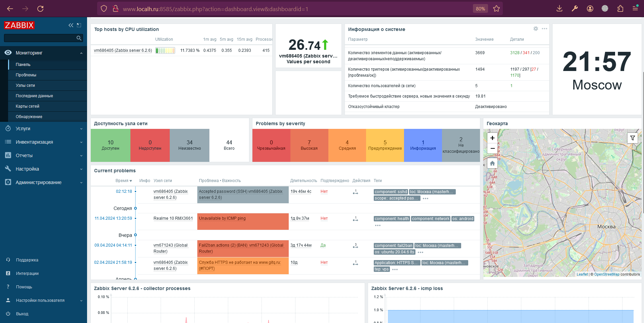Zoom out on the Геокарта map
Image resolution: width=644 pixels, height=323 pixels.
click(x=492, y=148)
